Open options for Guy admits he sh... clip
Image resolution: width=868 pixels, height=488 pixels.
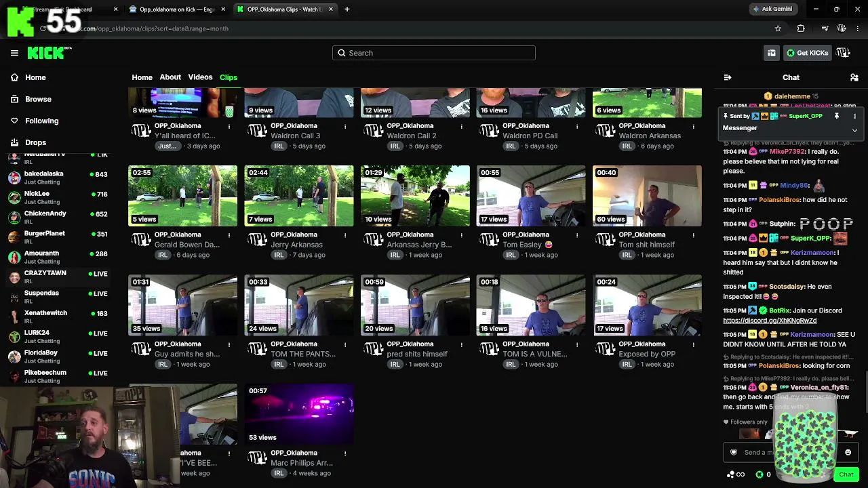tap(229, 344)
